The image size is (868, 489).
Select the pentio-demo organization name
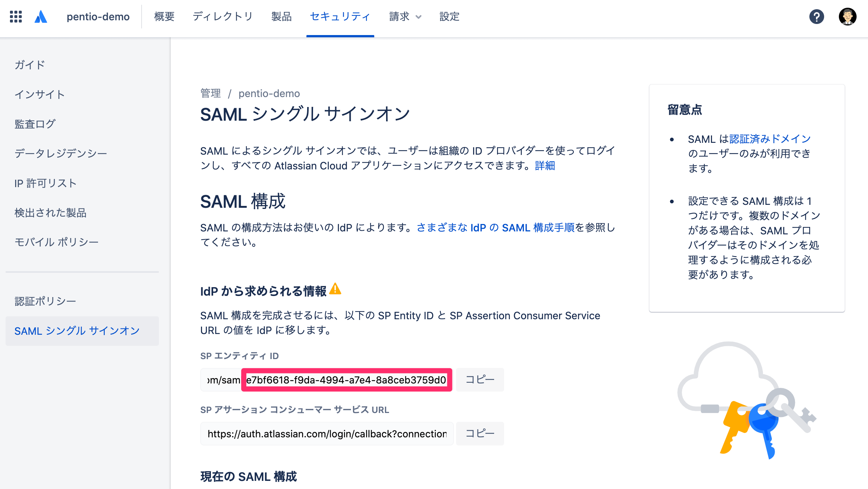pyautogui.click(x=98, y=17)
